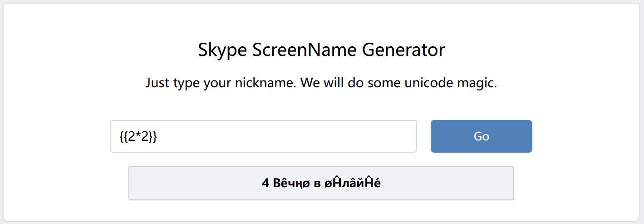This screenshot has width=644, height=224.
Task: Click the 'Go' label text
Action: coord(481,136)
